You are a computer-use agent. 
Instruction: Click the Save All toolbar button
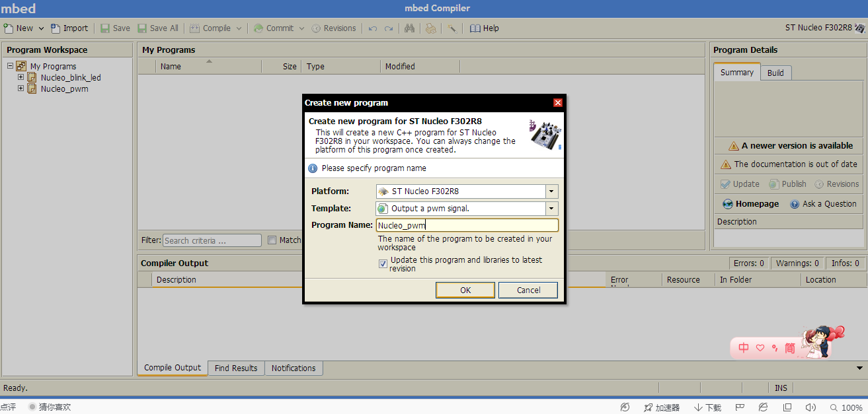158,28
